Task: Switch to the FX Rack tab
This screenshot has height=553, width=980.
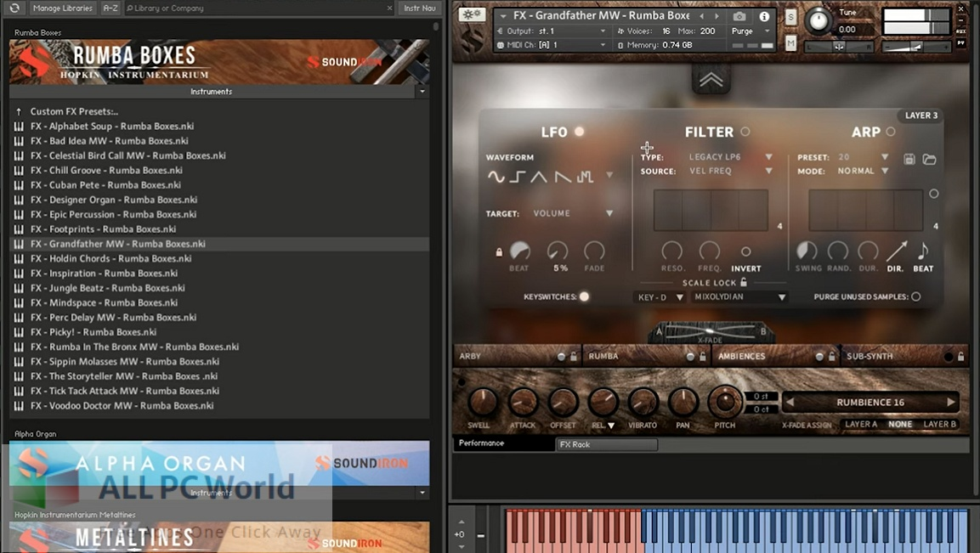Action: pyautogui.click(x=606, y=444)
